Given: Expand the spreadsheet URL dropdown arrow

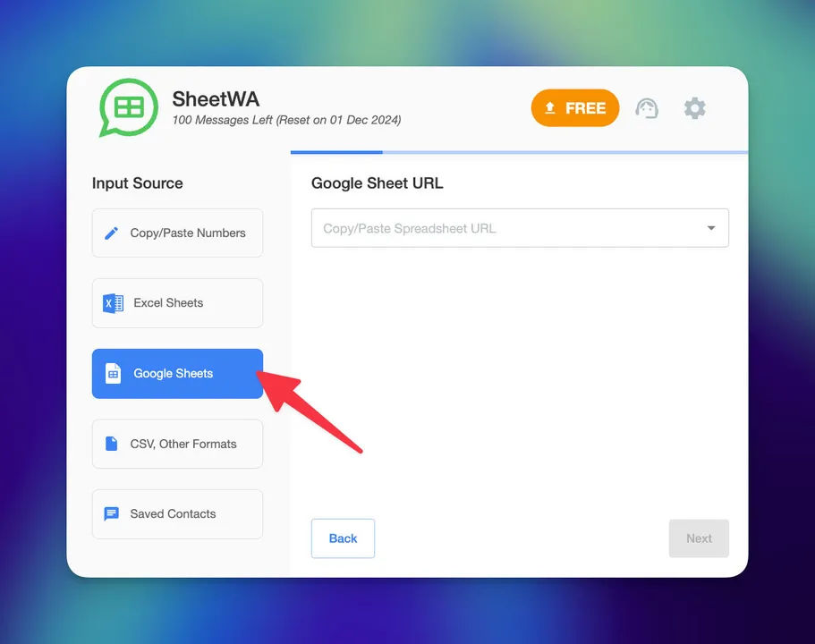Looking at the screenshot, I should click(x=710, y=228).
